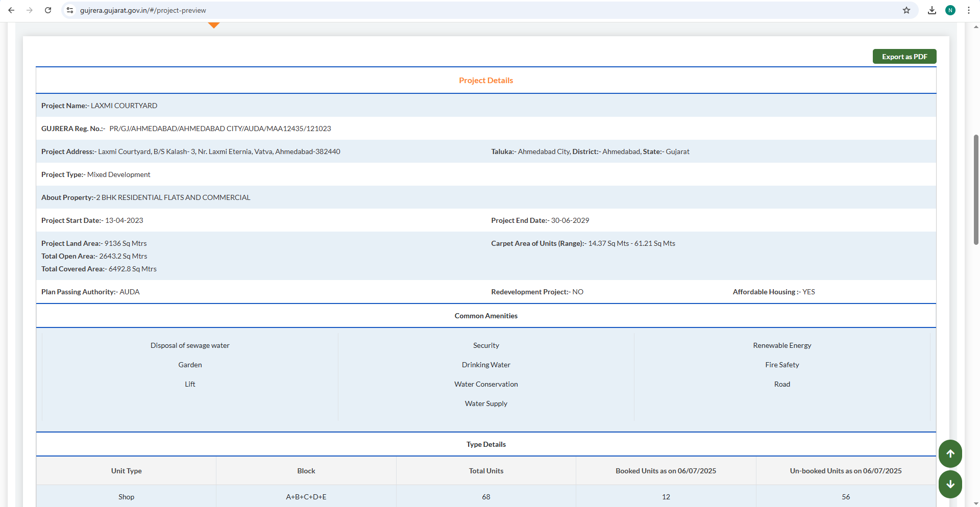Click the Export as PDF button
This screenshot has height=507, width=980.
coord(904,56)
